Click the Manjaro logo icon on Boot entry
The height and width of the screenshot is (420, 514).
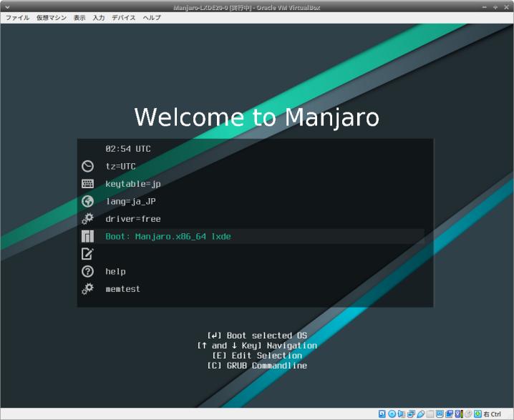point(87,236)
